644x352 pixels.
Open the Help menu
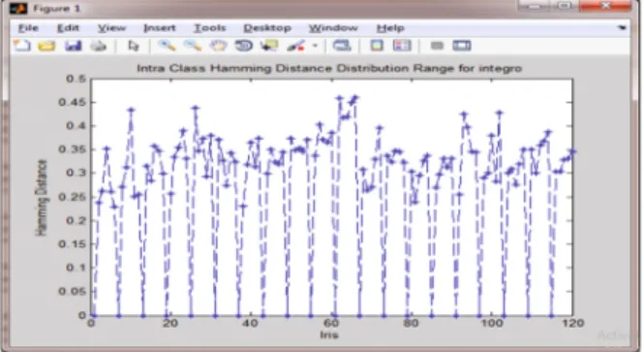tap(390, 28)
